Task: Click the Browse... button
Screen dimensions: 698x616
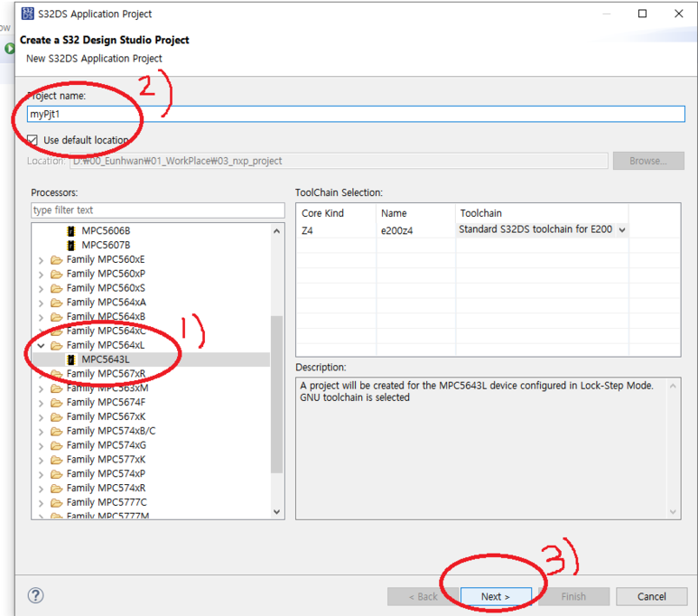Action: coord(648,161)
